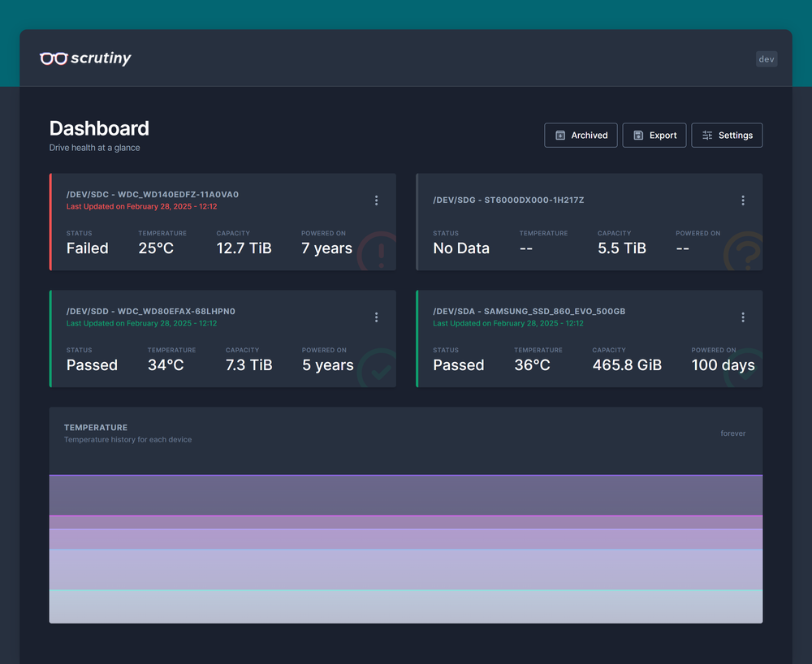Click the question mark icon on SDG card
812x664 pixels.
coord(744,253)
